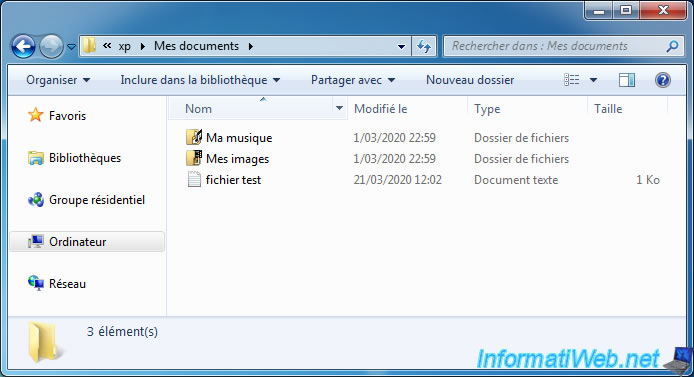Select Réseau in the navigation pane
This screenshot has width=694, height=377.
(x=67, y=284)
